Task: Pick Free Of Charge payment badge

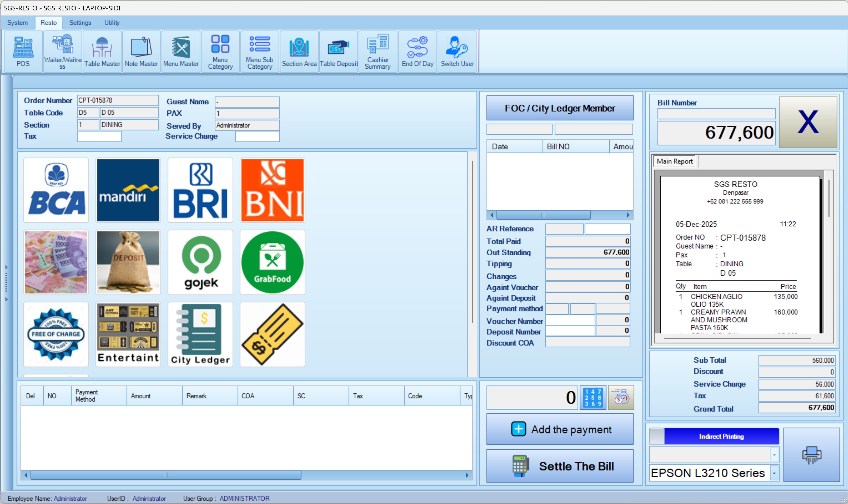Action: [56, 335]
